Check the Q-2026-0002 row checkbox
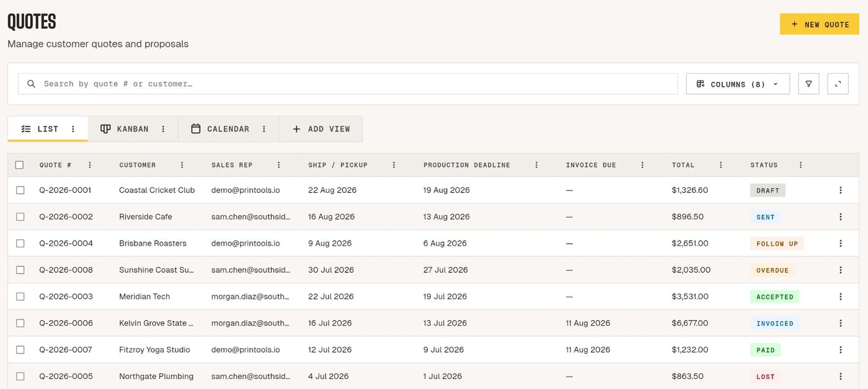The width and height of the screenshot is (868, 389). click(x=20, y=217)
